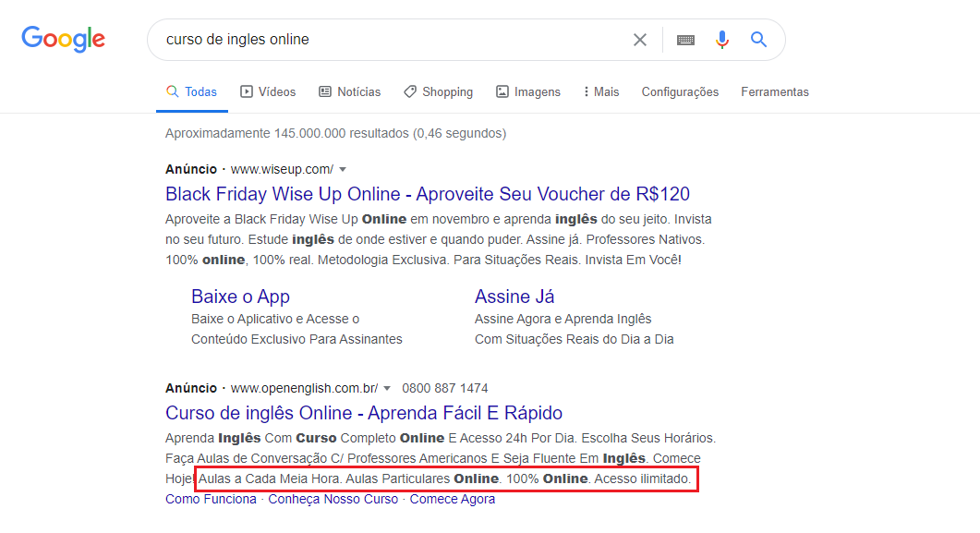Click the phone number 0800 887 1474
This screenshot has width=980, height=533.
[445, 388]
